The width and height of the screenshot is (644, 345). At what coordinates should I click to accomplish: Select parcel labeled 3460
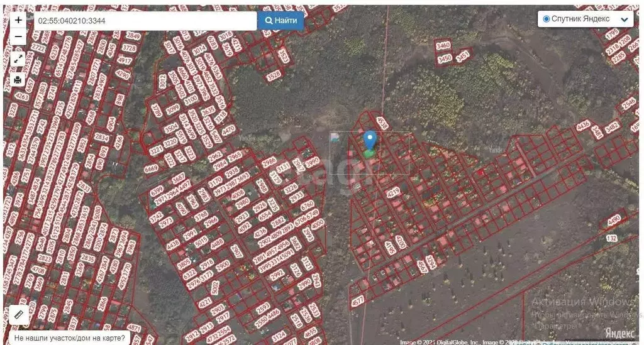pyautogui.click(x=443, y=45)
